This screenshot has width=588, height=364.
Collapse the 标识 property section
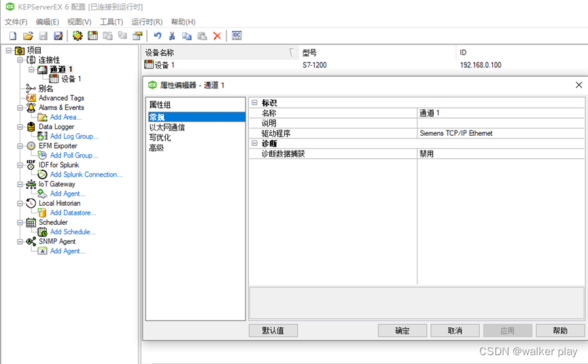pos(255,103)
